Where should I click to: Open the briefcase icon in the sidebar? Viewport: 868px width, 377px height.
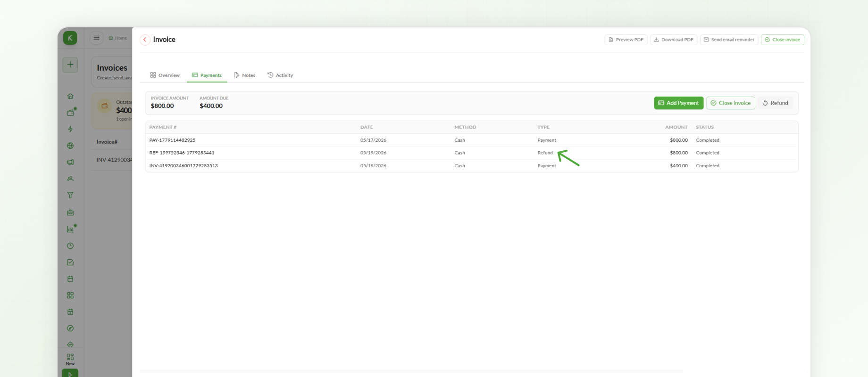pyautogui.click(x=70, y=213)
